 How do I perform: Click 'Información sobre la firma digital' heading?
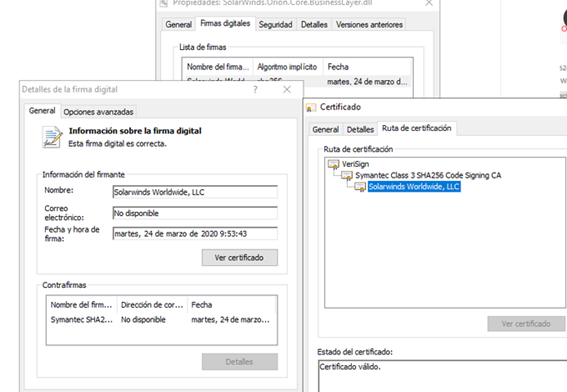point(135,131)
